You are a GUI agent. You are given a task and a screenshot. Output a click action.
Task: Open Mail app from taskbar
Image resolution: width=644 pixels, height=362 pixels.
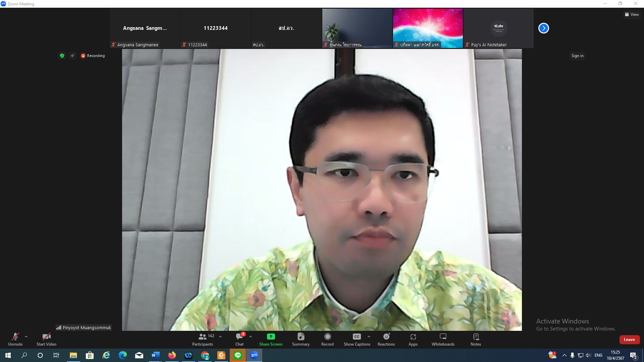(139, 355)
